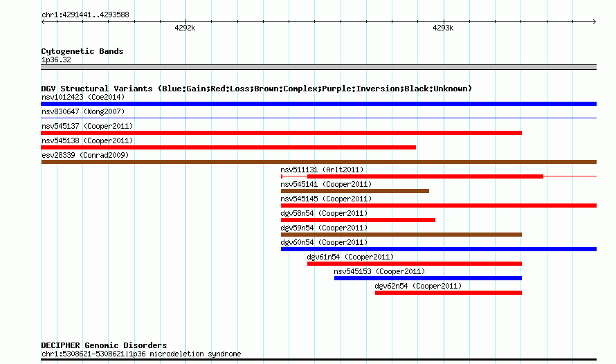This screenshot has height=364, width=616.
Task: Open the DGV Structural Variants track title
Action: [x=256, y=89]
